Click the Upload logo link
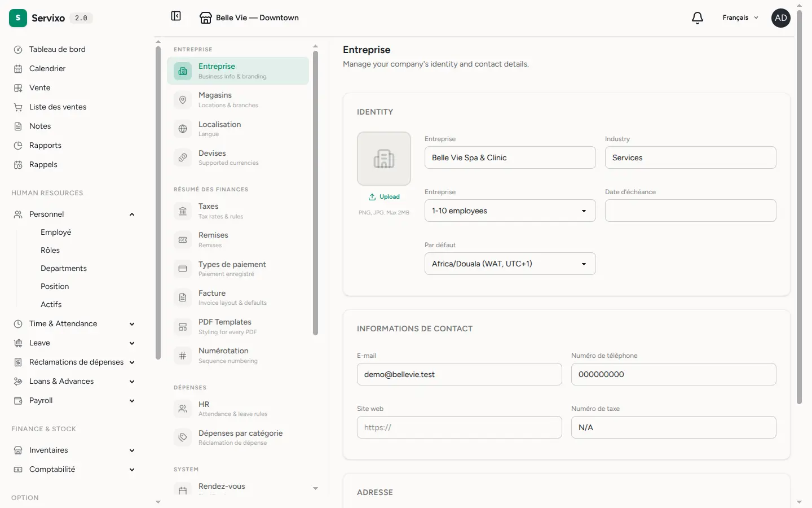The image size is (812, 508). [x=384, y=197]
